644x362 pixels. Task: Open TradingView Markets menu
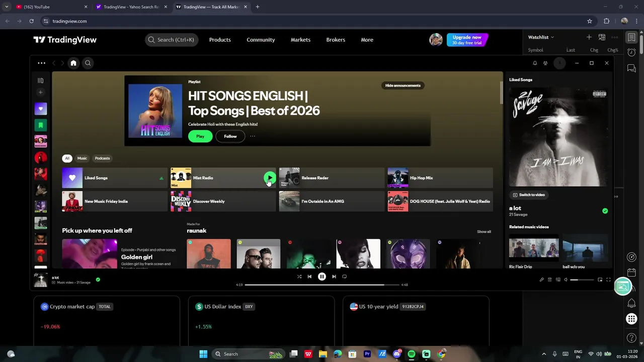(300, 40)
